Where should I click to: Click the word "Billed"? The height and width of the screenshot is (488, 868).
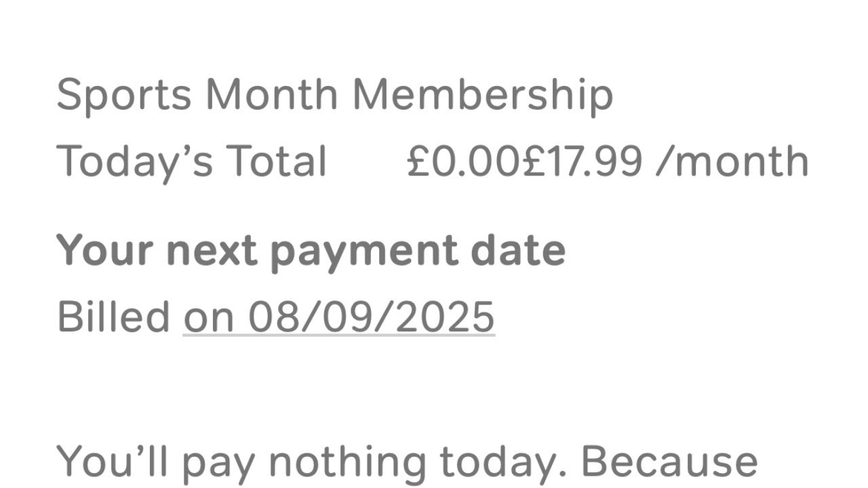click(x=113, y=317)
